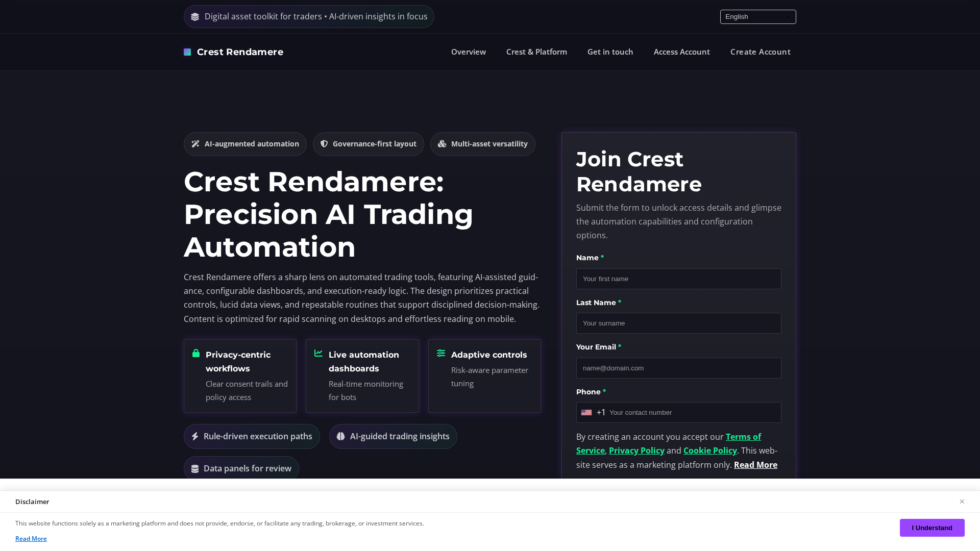Click the Real-time monitoring for bots text
This screenshot has height=551, width=980.
coord(366,390)
